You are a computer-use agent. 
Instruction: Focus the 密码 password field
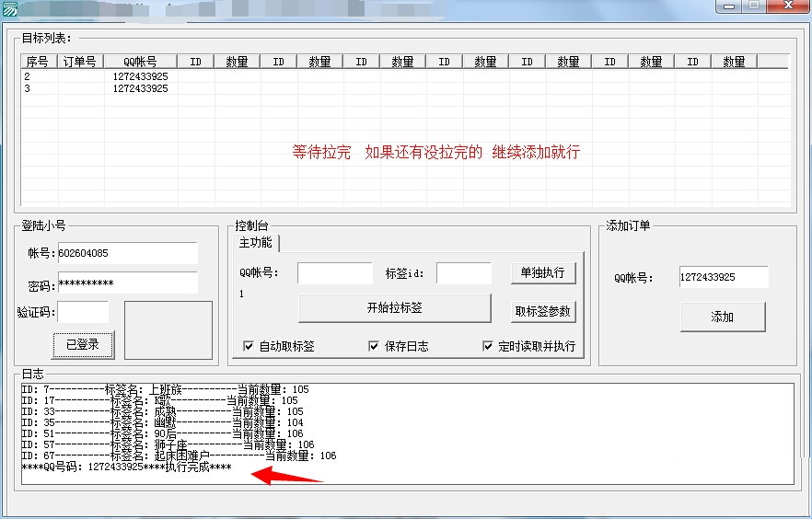click(127, 283)
